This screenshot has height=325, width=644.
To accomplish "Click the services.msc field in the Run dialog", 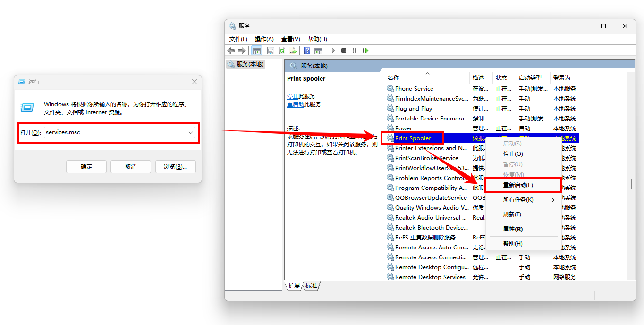I will click(x=119, y=133).
